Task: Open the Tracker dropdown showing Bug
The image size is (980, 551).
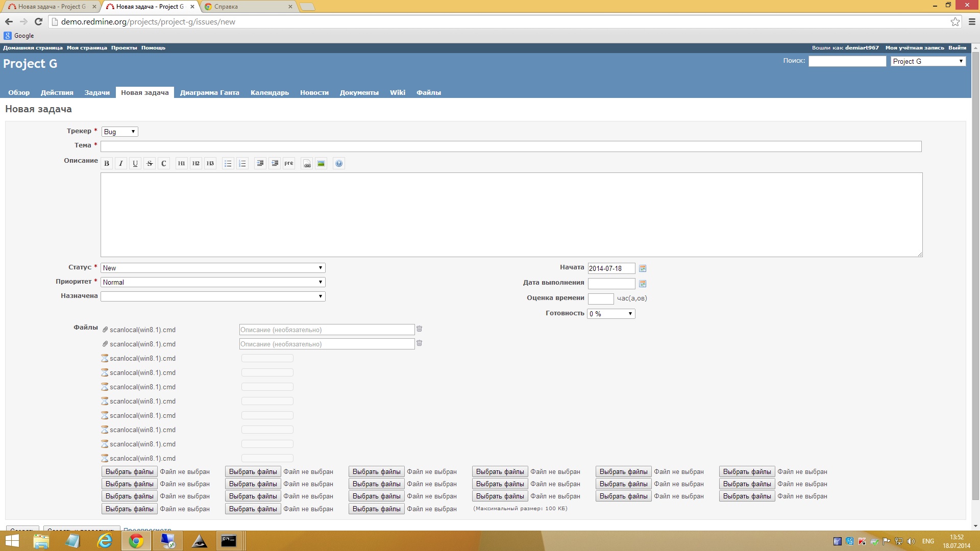Action: coord(119,132)
